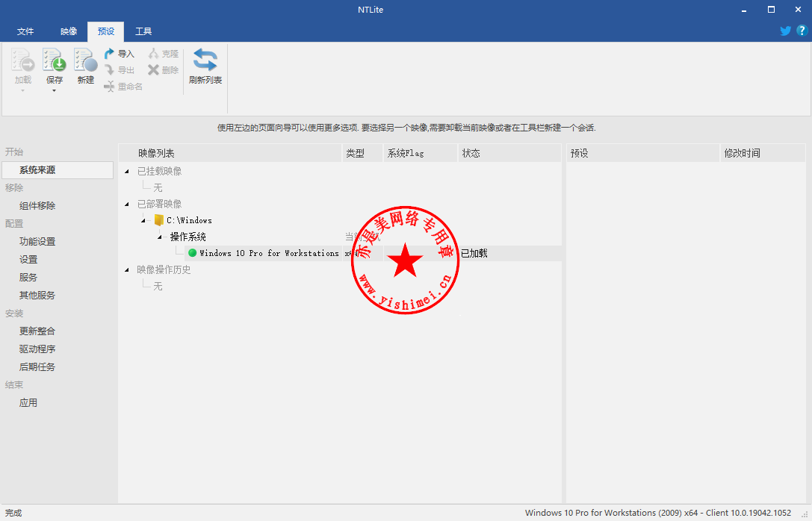Click the 预设 column header in right panel

(643, 153)
